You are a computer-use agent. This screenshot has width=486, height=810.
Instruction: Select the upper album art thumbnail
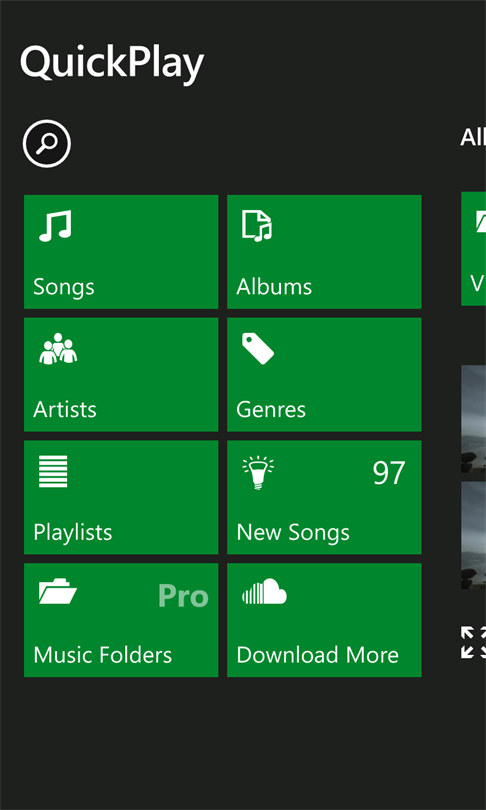click(x=474, y=419)
